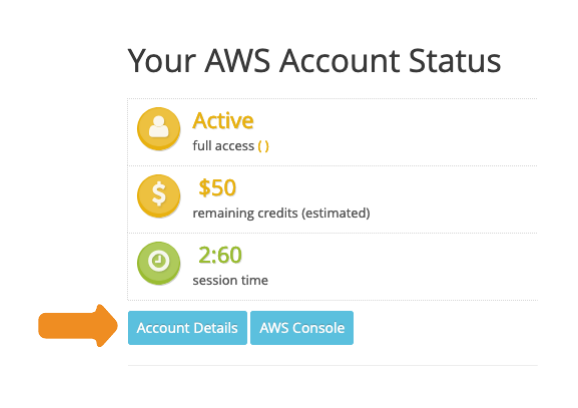
Task: Click the yellow dollar sign icon
Action: [x=159, y=195]
